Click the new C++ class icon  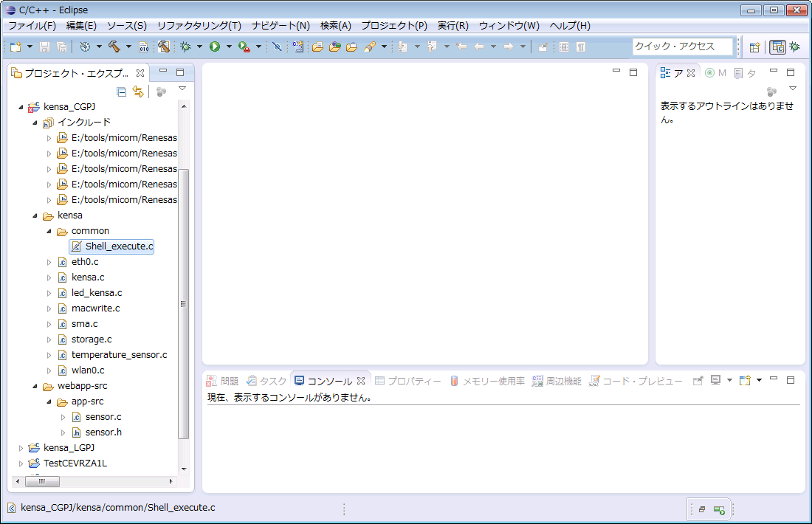click(x=297, y=46)
